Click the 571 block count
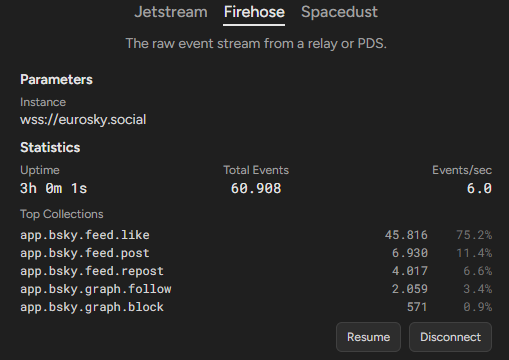509x360 pixels. (417, 307)
